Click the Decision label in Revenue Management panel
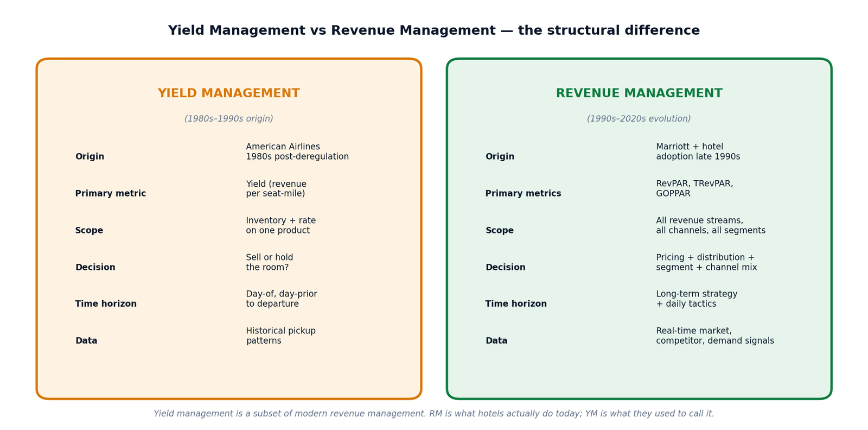The image size is (868, 430). pos(505,268)
